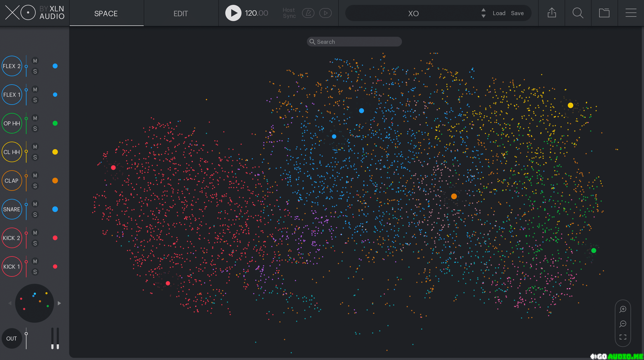Click the Load preset button
Viewport: 644px width, 360px height.
point(499,13)
